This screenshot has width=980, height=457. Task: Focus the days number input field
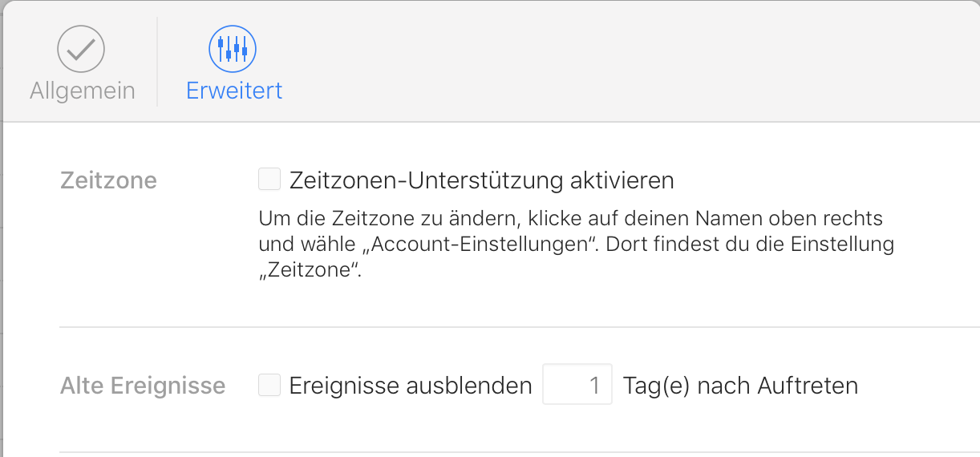(577, 386)
